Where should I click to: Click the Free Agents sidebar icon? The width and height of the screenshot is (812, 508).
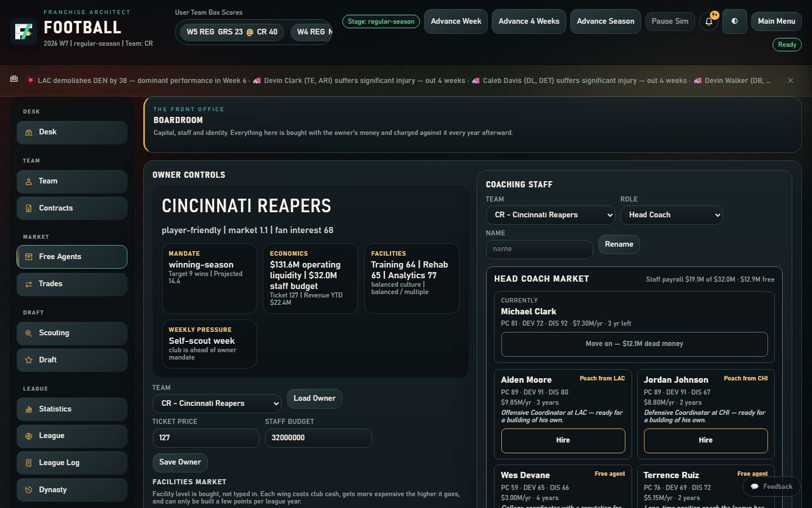[x=29, y=257]
